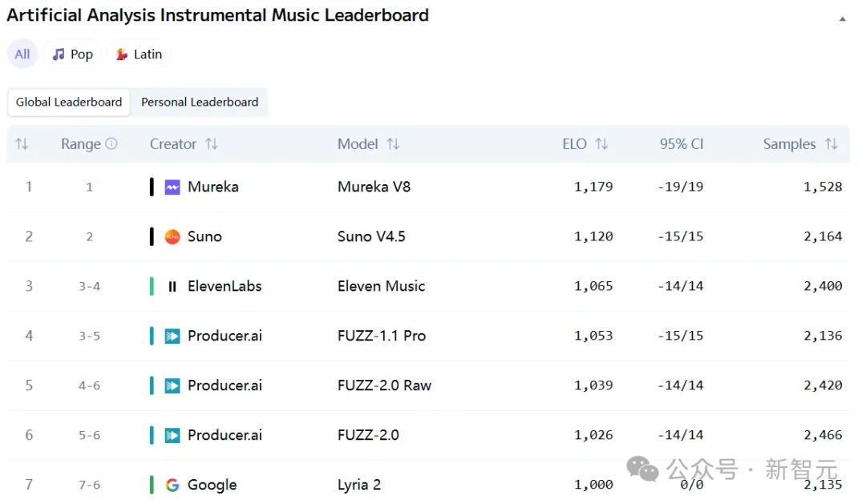Sort table by Creator column
The image size is (866, 504).
pos(212,144)
